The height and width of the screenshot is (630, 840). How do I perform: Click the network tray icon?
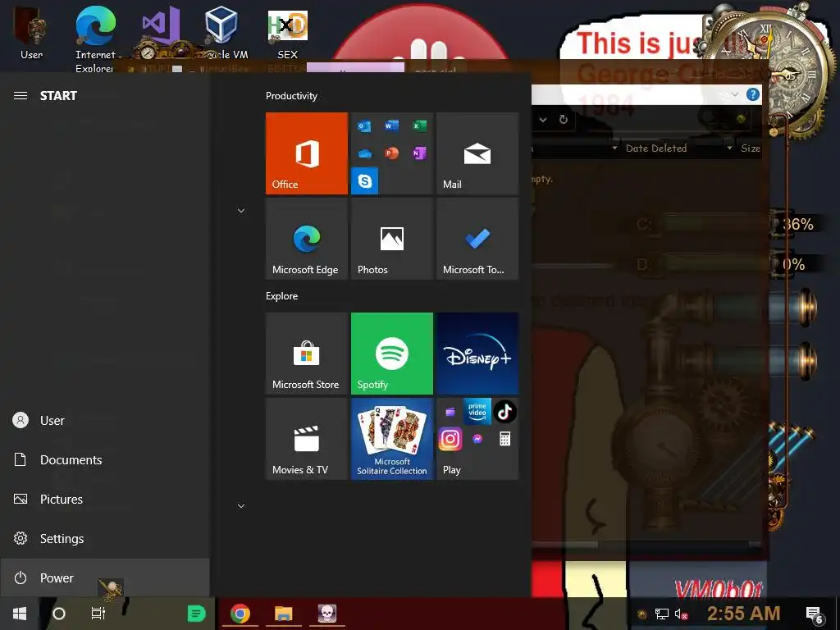pos(662,614)
